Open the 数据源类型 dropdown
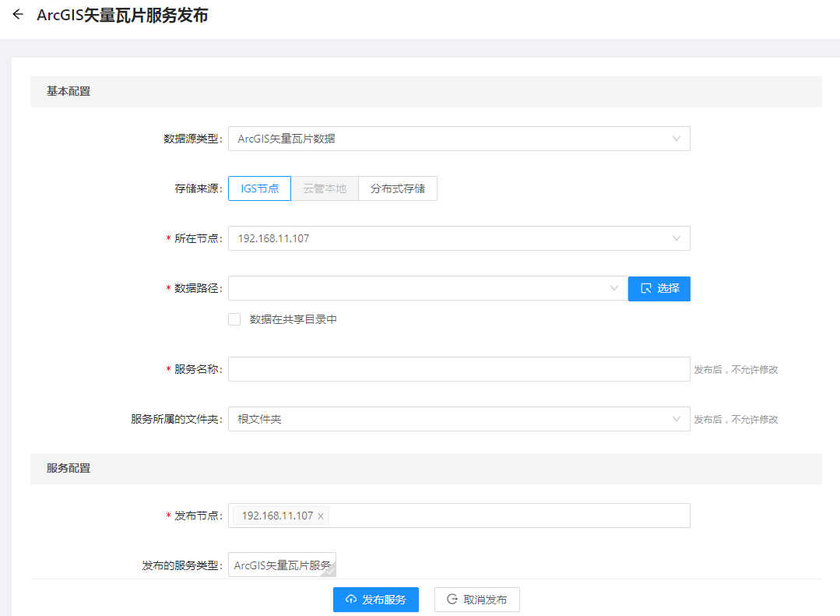Viewport: 840px width, 616px height. coord(459,139)
